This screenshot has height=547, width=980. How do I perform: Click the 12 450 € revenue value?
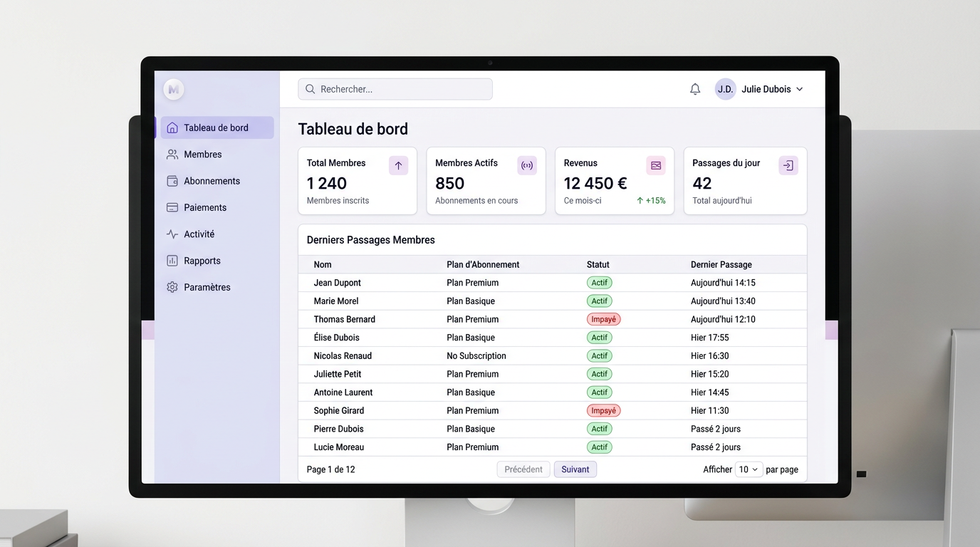(595, 183)
